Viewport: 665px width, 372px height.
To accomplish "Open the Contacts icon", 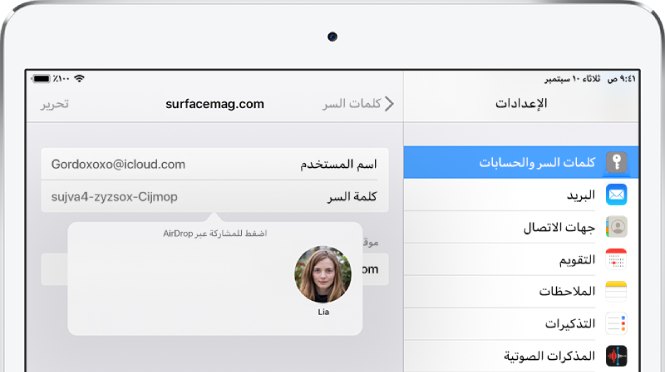I will click(616, 227).
